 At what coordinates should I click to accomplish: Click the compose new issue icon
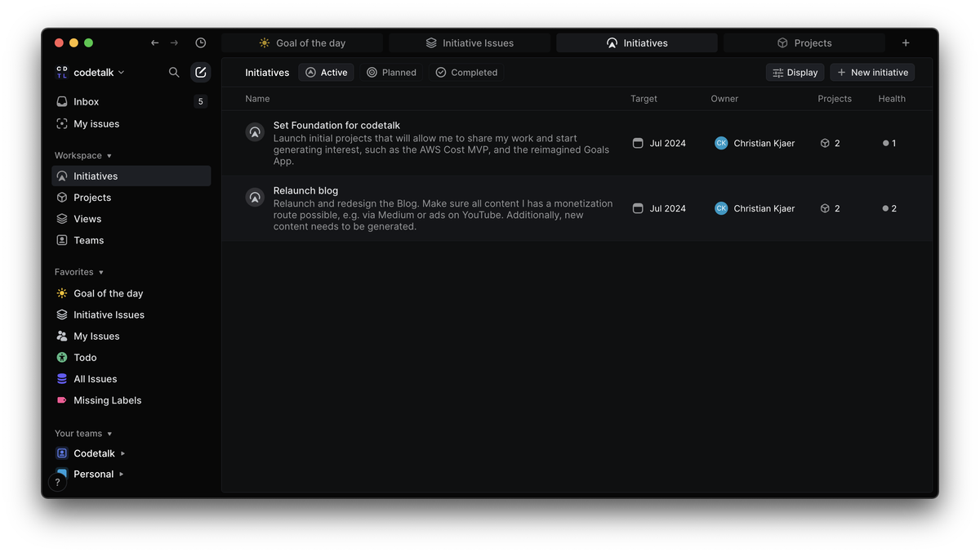[200, 73]
